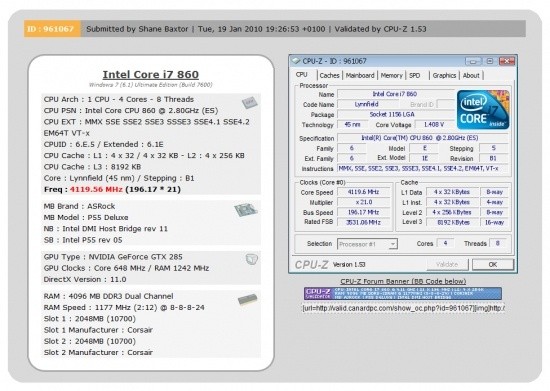This screenshot has width=550, height=391.
Task: Click the OK button
Action: pos(493,264)
